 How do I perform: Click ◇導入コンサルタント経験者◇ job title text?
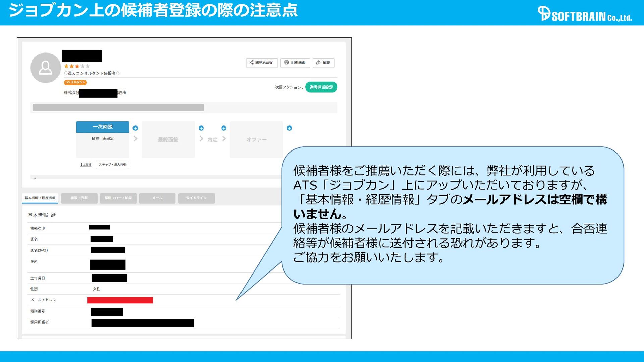click(92, 73)
